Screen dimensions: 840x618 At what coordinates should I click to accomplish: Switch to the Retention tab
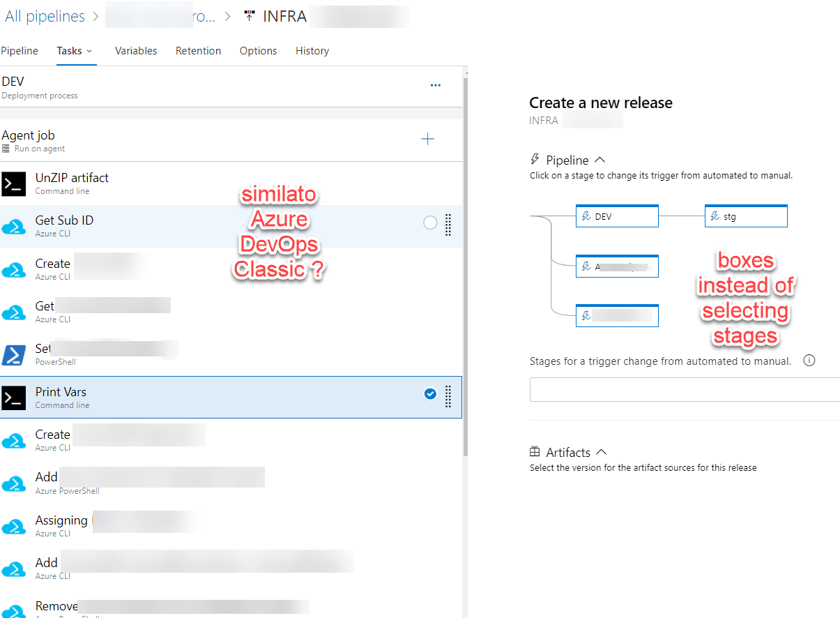tap(198, 51)
